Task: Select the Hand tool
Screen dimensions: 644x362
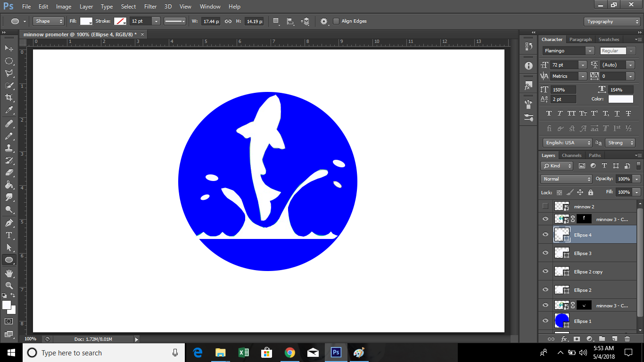Action: coord(9,273)
